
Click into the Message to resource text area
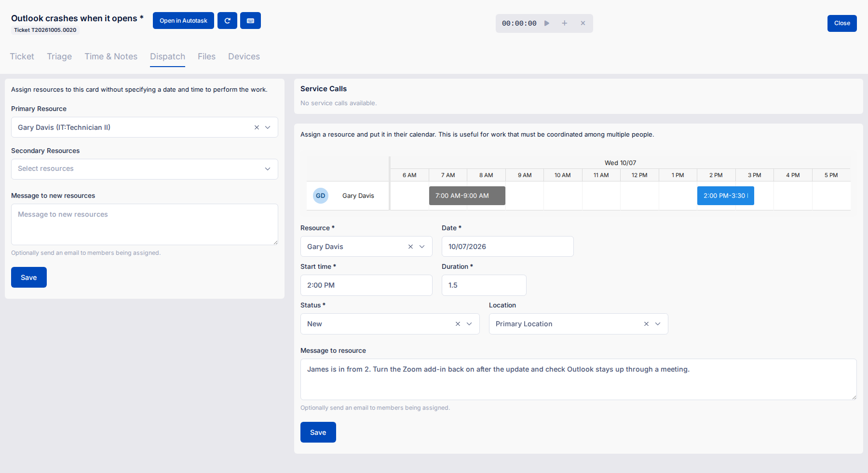point(579,379)
